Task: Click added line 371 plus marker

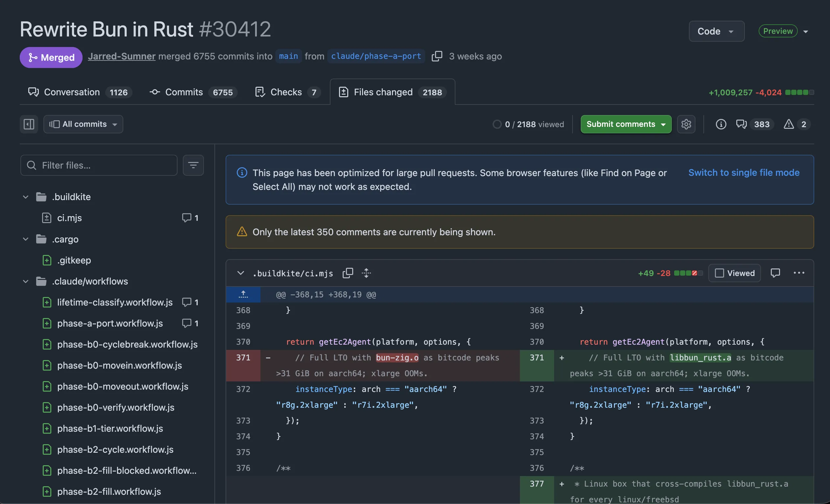Action: tap(562, 358)
